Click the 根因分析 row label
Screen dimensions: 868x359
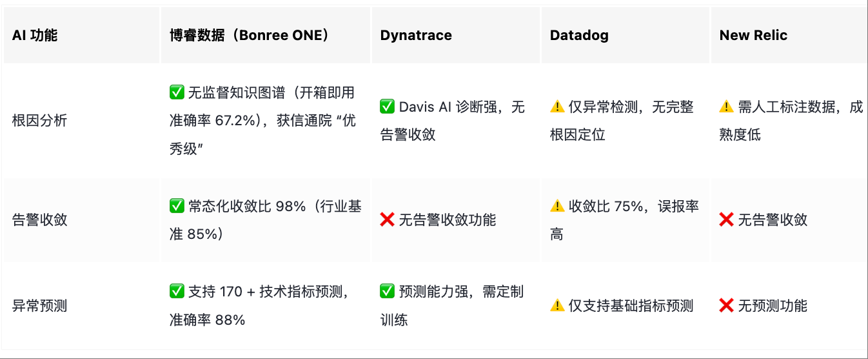coord(40,121)
